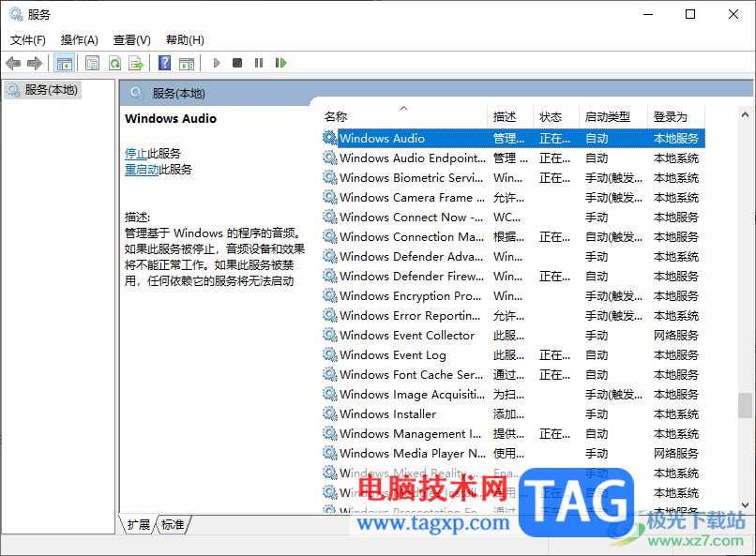Click gear icon beside Windows Font Cache
Screen dimensions: 756x556
330,375
